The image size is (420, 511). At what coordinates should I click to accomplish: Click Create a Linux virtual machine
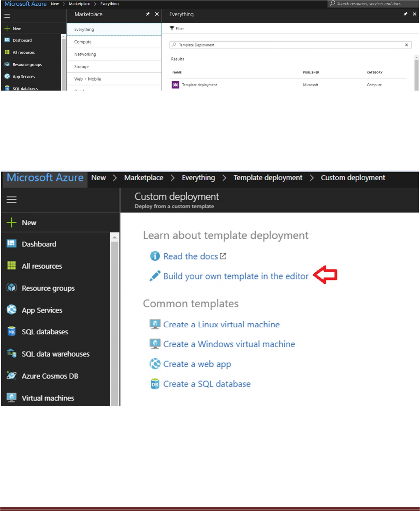(221, 325)
